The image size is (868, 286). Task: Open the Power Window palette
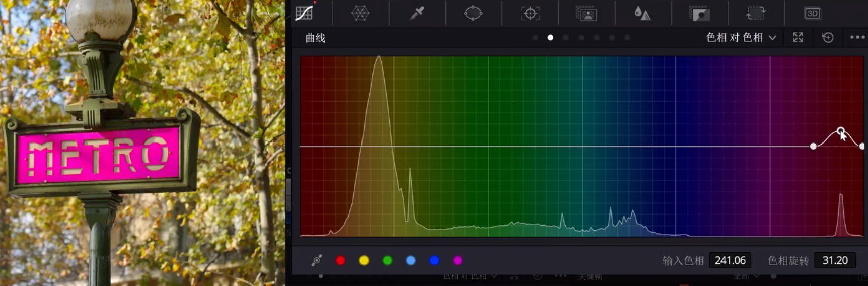(x=473, y=13)
